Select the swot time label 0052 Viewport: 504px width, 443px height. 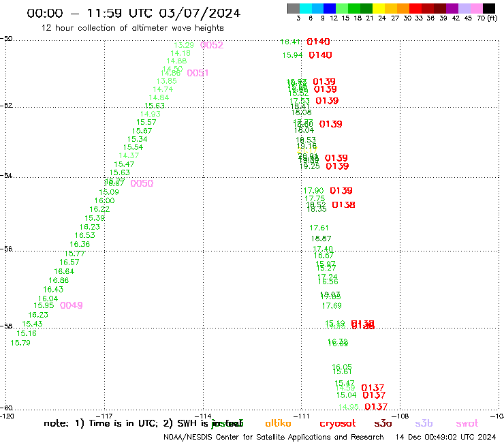coord(212,45)
